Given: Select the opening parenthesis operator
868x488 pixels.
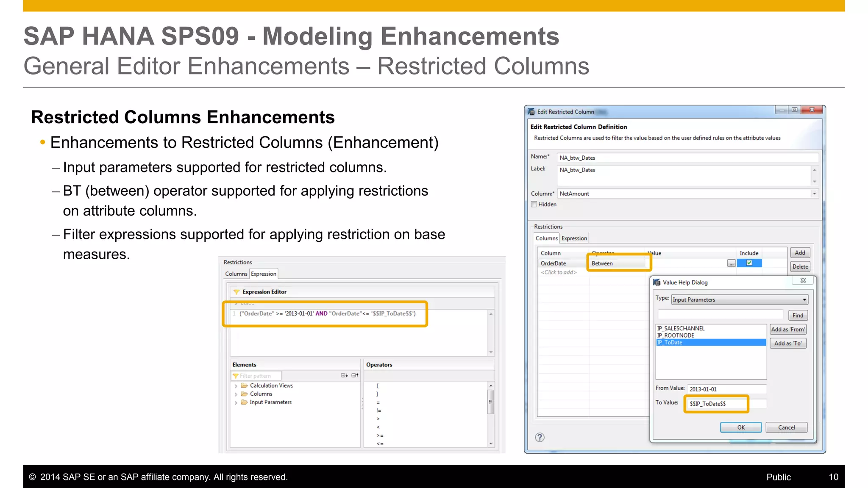Looking at the screenshot, I should 378,386.
